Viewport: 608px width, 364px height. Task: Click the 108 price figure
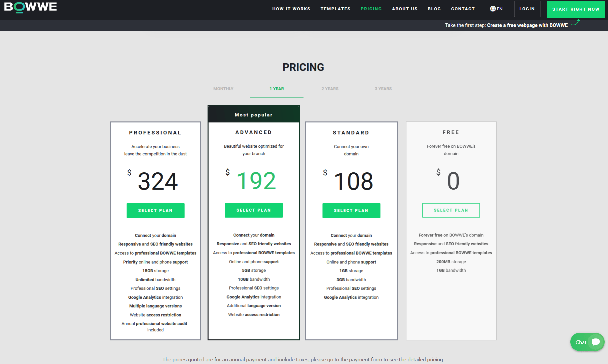(353, 182)
